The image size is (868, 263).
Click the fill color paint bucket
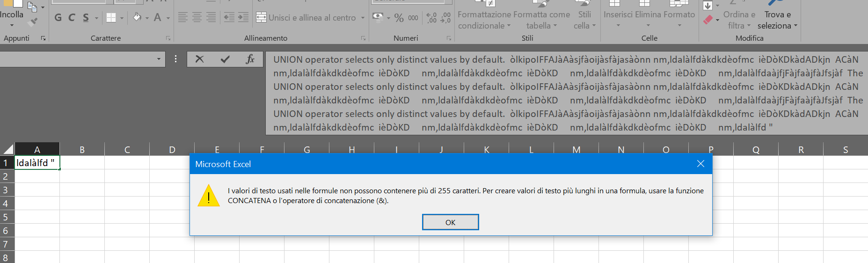[x=137, y=18]
